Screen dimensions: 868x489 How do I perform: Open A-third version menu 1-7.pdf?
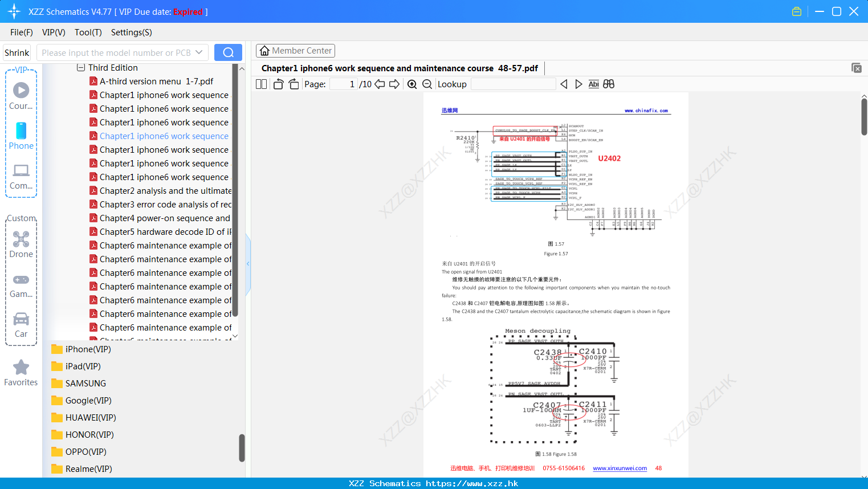pos(152,81)
